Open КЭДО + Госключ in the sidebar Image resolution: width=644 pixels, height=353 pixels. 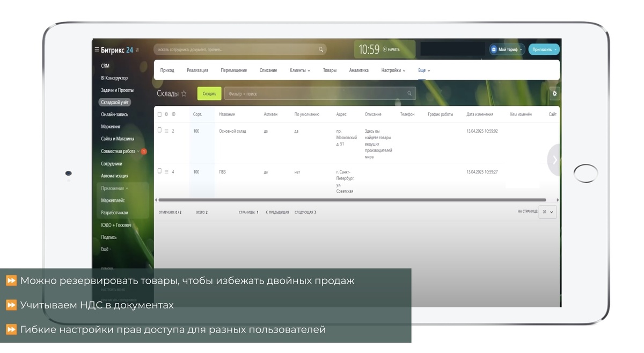point(116,225)
